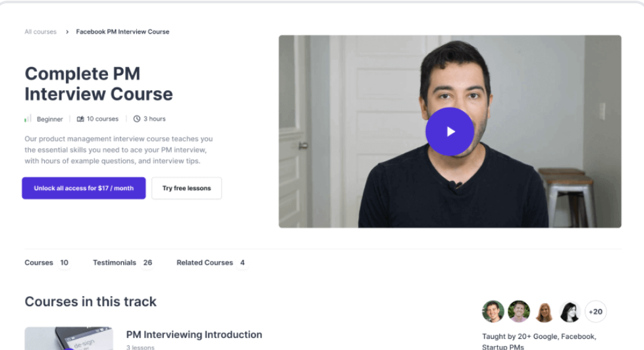Go back to All courses breadcrumb

[x=40, y=32]
